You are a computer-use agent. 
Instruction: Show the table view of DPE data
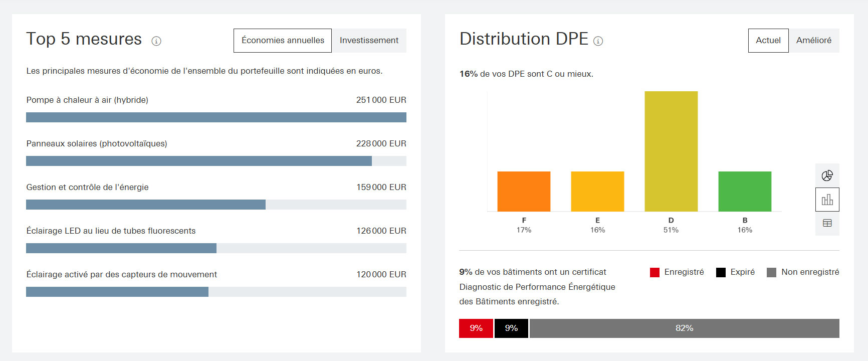pos(827,223)
